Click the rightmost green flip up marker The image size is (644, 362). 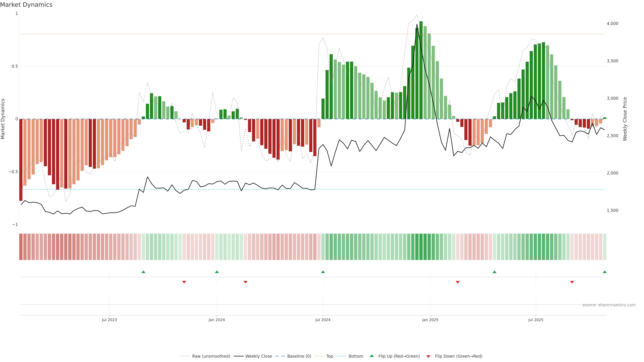click(x=604, y=272)
